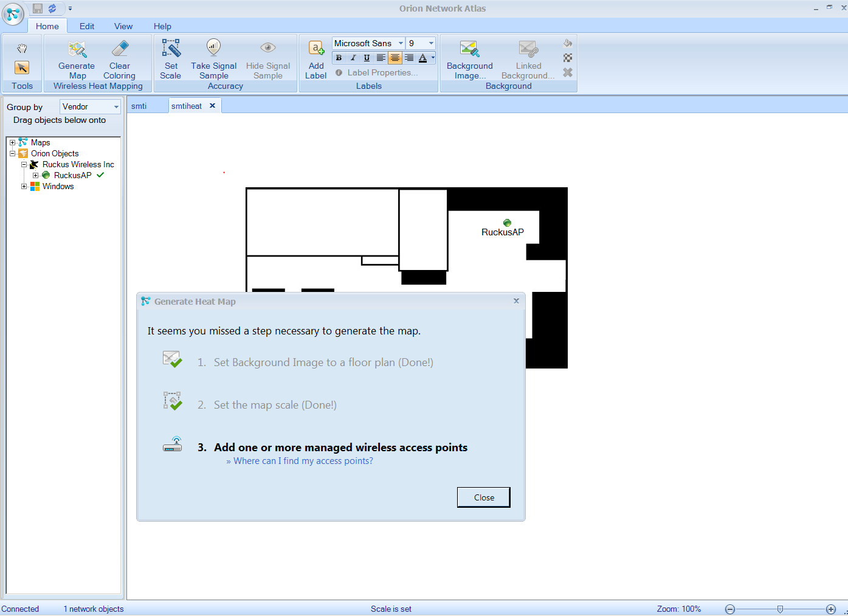
Task: Align label text center
Action: [x=395, y=58]
